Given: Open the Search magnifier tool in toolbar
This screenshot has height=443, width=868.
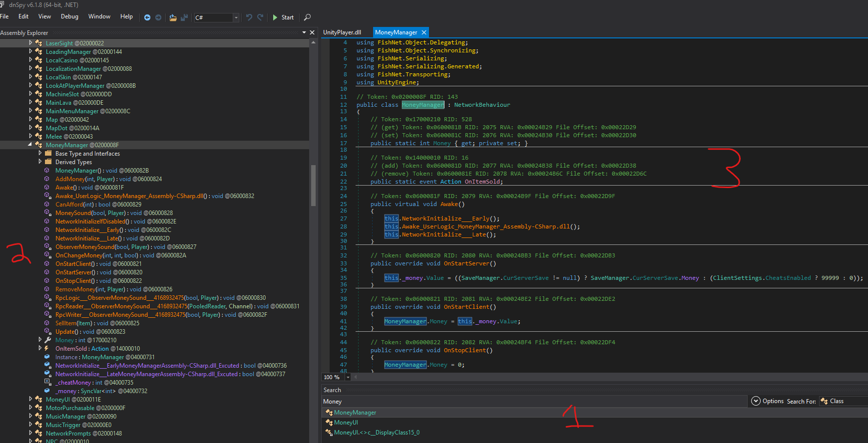Looking at the screenshot, I should pos(308,17).
